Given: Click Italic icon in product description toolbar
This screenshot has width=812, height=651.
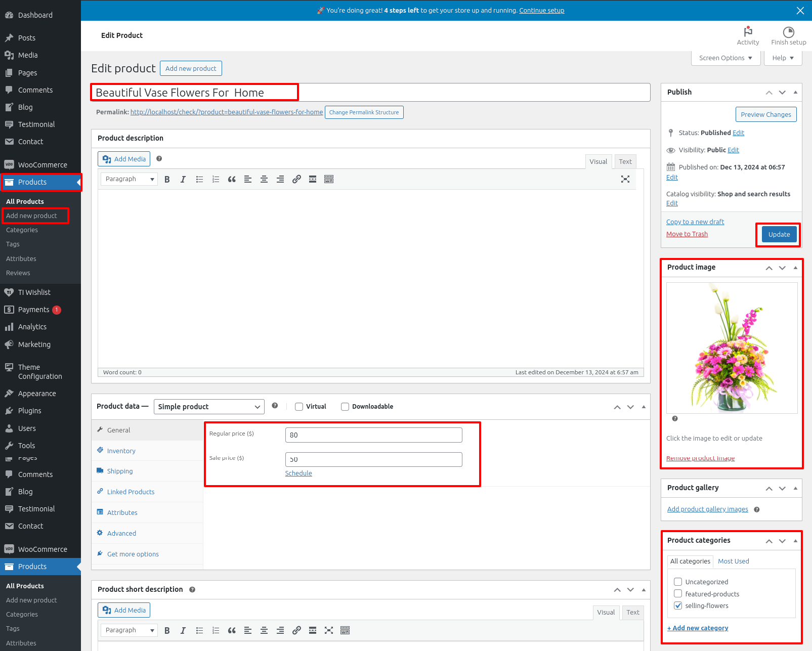Looking at the screenshot, I should pyautogui.click(x=183, y=179).
